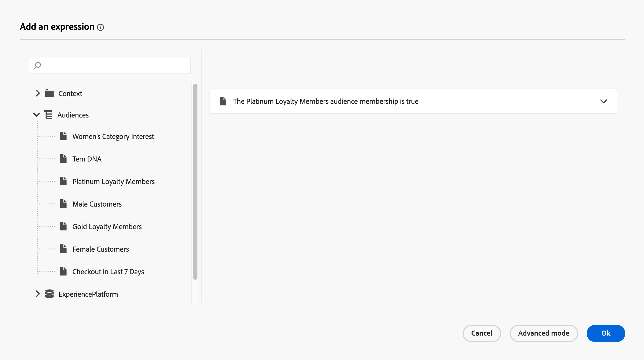Click the Audiences list icon
This screenshot has height=360, width=644.
[48, 115]
